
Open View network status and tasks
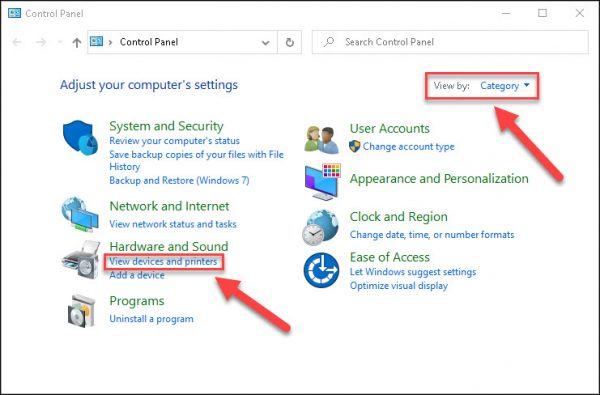pyautogui.click(x=173, y=224)
